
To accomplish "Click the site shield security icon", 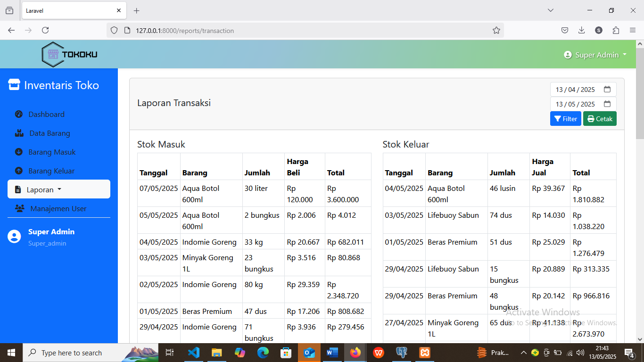I will click(x=114, y=30).
